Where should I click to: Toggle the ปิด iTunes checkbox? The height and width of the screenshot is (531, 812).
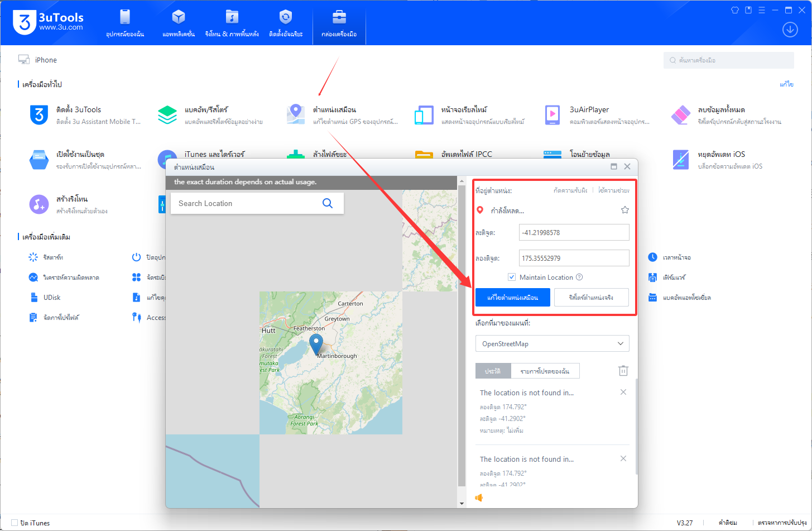pos(15,523)
